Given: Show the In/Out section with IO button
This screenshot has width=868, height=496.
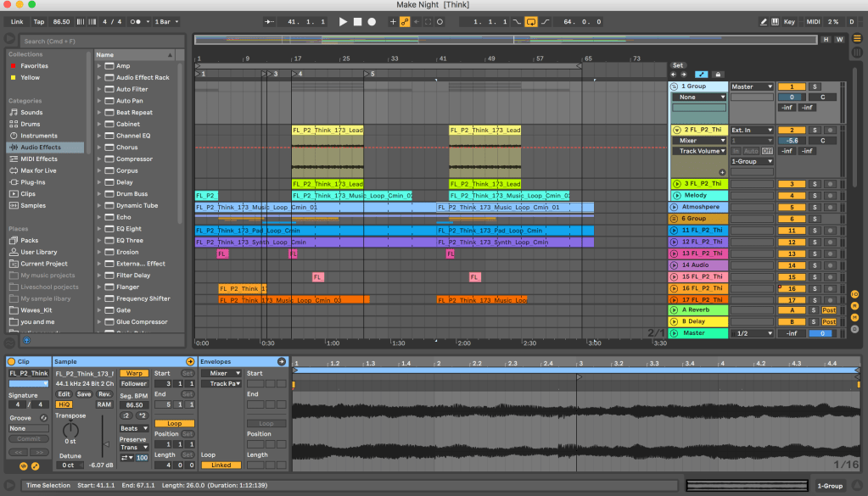Looking at the screenshot, I should coord(854,294).
